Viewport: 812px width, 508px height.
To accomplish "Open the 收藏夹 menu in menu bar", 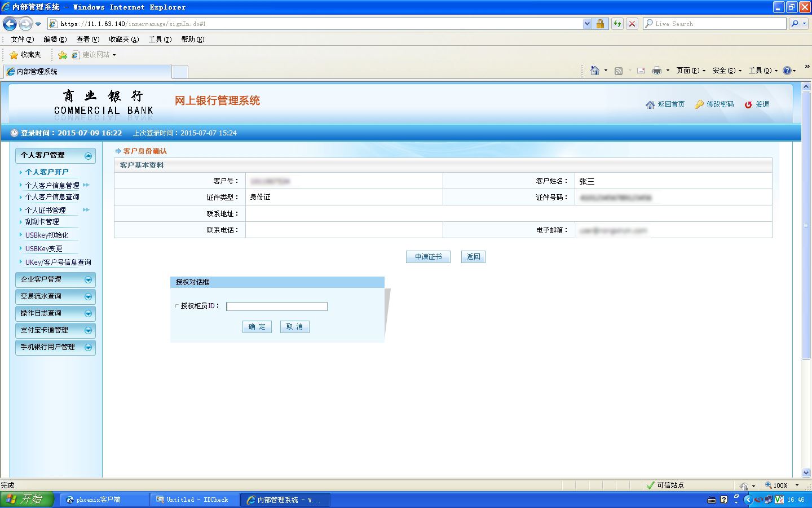I will 123,40.
